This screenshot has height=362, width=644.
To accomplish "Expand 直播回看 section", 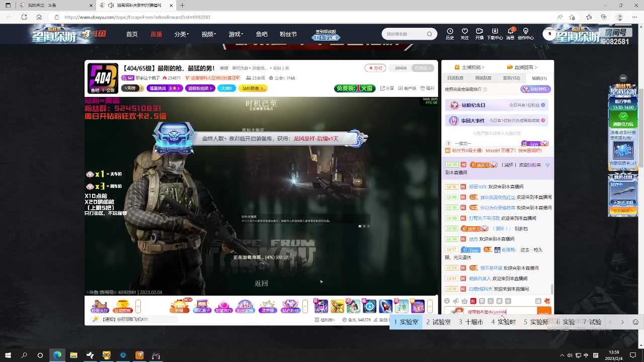I will click(522, 67).
